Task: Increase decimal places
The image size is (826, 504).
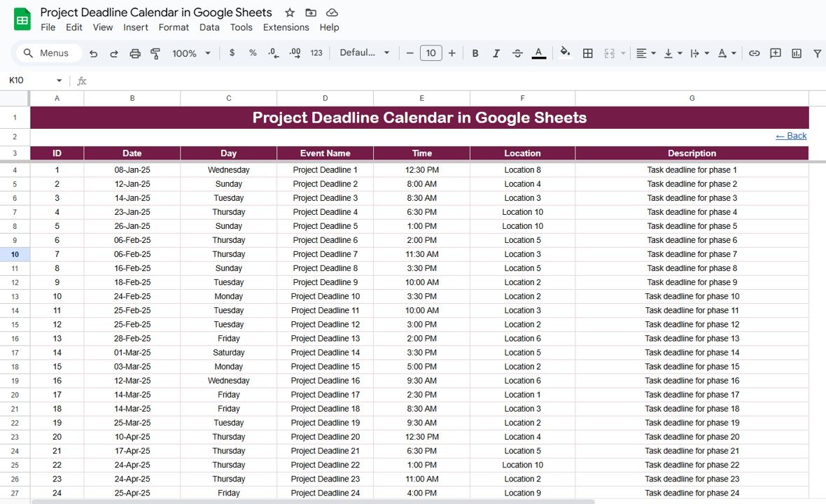Action: tap(295, 53)
